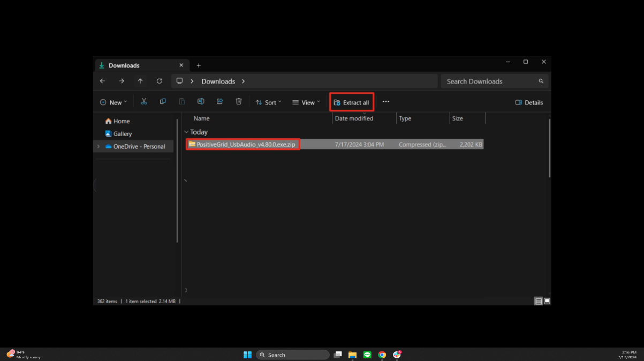Click the Share icon in the toolbar
The image size is (644, 361).
coord(219,102)
